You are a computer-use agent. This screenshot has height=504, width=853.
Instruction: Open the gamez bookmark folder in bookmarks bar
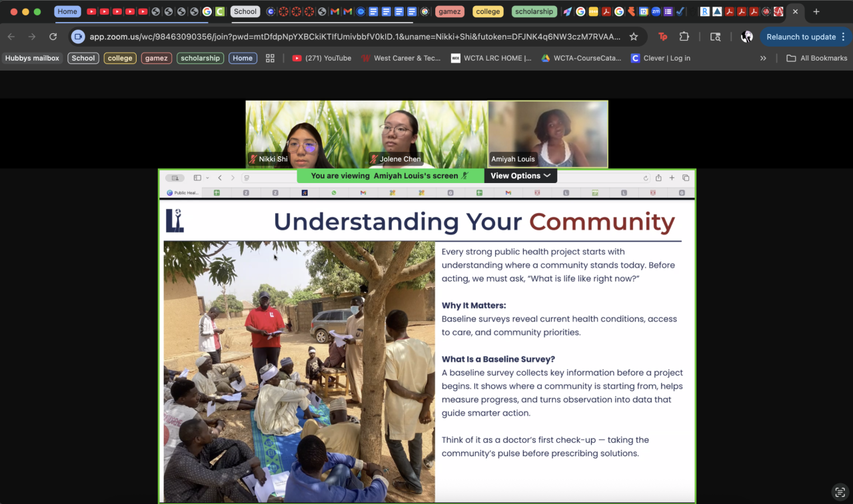click(x=157, y=58)
